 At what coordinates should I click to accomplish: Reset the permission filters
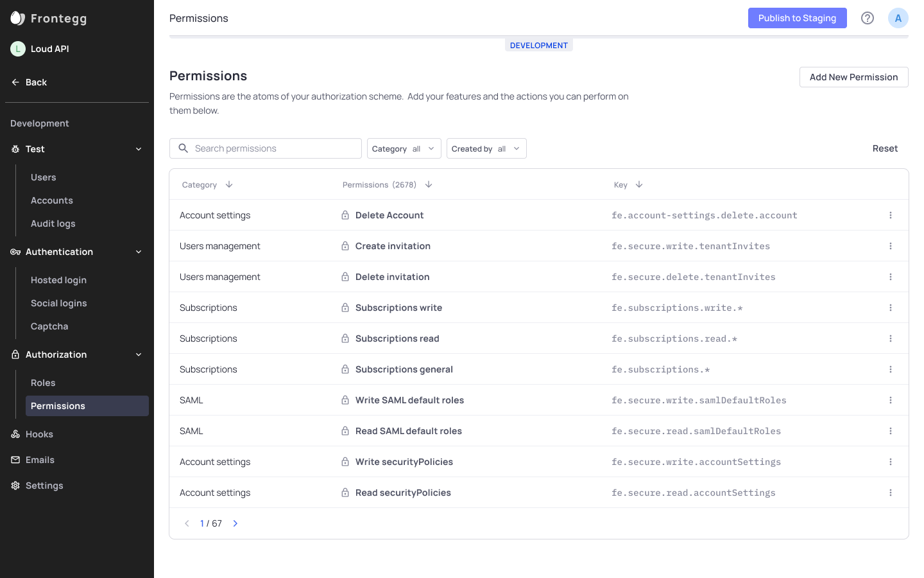885,148
